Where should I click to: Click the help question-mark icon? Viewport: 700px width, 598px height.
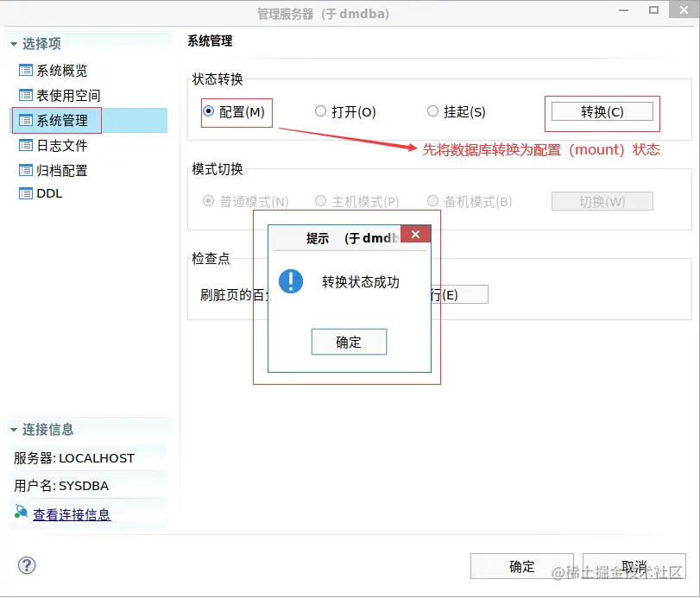(x=26, y=565)
